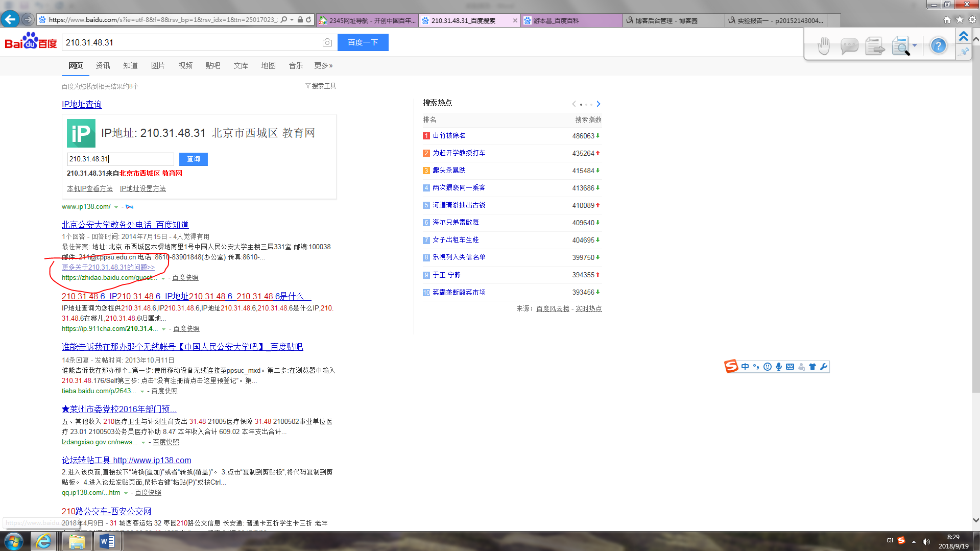Toggle Sogou IME Chinese/English 中 mode

[x=745, y=367]
